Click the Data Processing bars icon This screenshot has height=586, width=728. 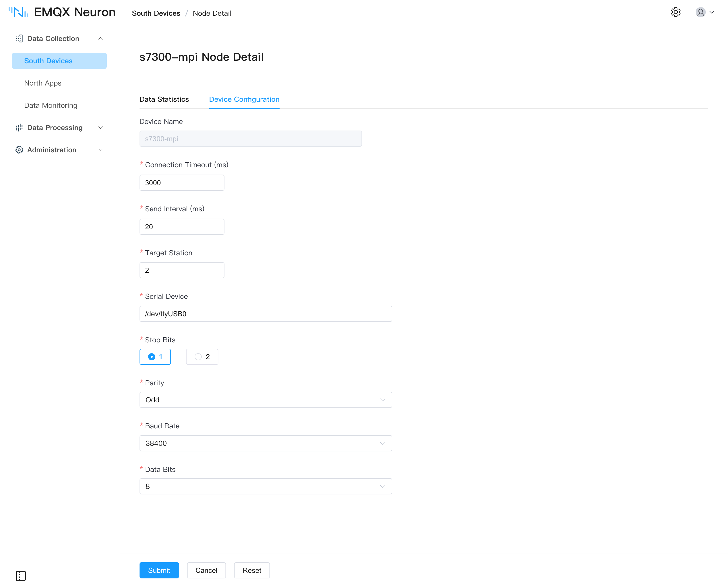coord(19,128)
